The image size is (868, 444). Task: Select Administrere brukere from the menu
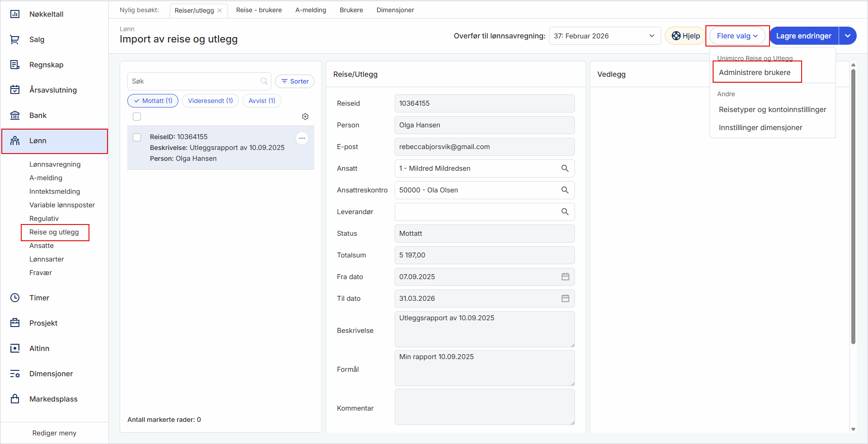(754, 73)
